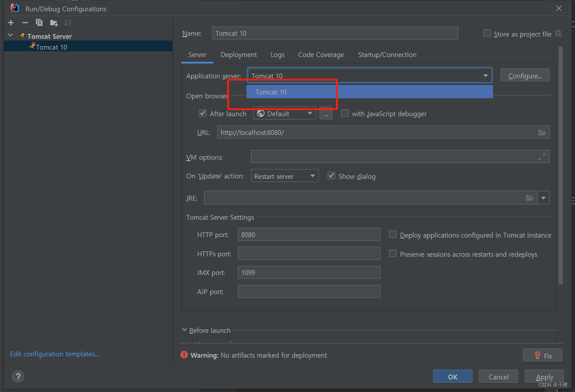Open browser list with ellipsis button
The height and width of the screenshot is (392, 575).
point(326,114)
